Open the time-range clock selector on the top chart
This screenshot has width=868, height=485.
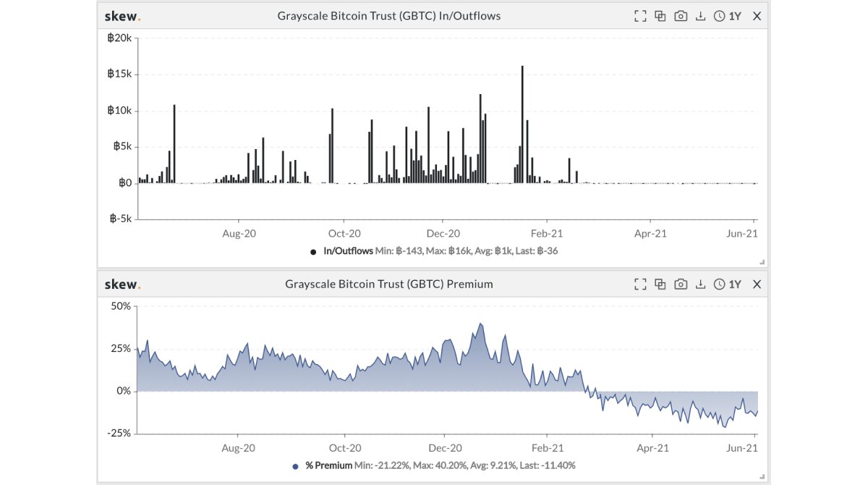point(720,15)
